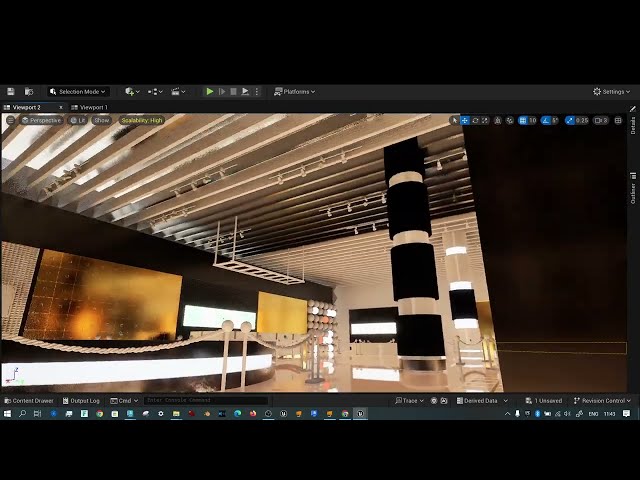Activate the scale gizmo tool
Image resolution: width=640 pixels, height=480 pixels.
pos(485,120)
